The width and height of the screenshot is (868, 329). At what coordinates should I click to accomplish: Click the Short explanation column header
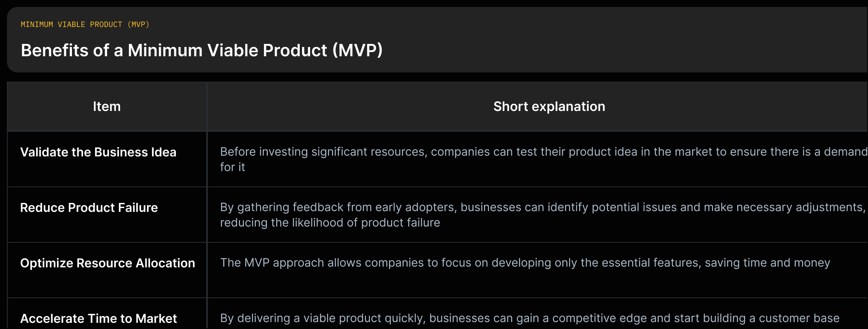pyautogui.click(x=549, y=106)
